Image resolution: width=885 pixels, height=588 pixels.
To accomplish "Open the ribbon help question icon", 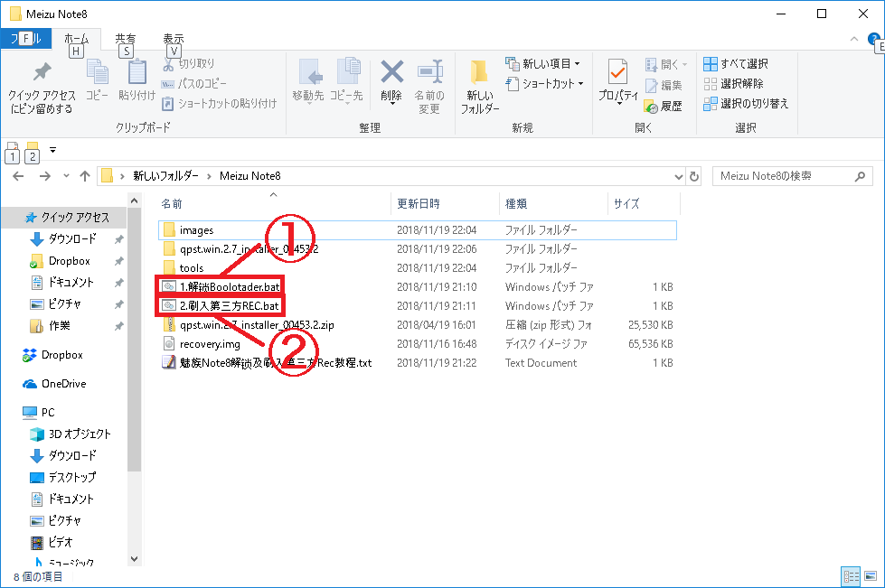I will (x=875, y=40).
